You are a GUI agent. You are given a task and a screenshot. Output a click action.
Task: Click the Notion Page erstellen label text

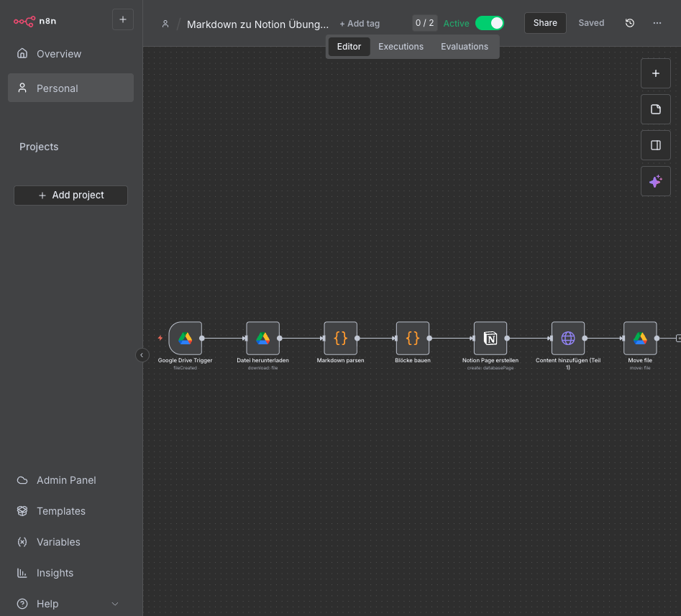[490, 360]
